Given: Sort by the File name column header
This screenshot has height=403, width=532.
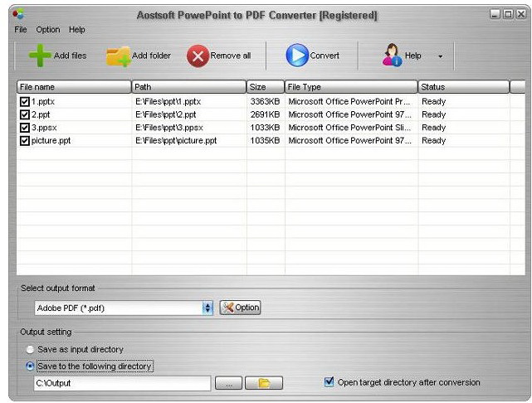Looking at the screenshot, I should 74,87.
